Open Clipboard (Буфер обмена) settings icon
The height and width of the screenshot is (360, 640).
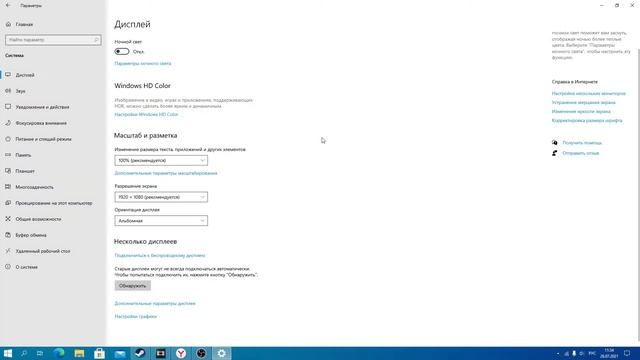[x=8, y=235]
